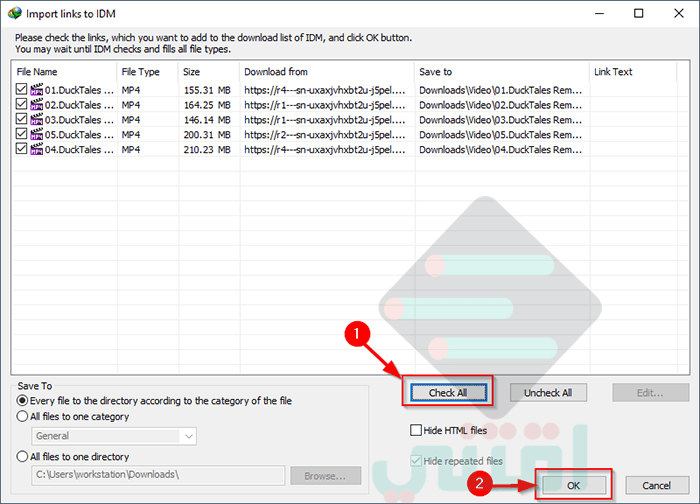Click MP4 type cell of 01.DuckTales

(x=131, y=90)
